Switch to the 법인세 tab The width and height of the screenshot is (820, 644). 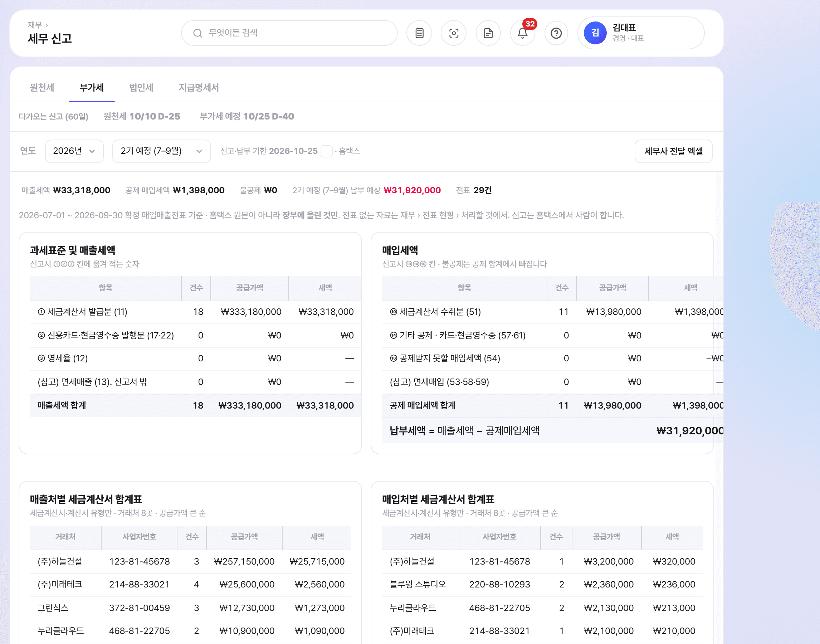[141, 87]
